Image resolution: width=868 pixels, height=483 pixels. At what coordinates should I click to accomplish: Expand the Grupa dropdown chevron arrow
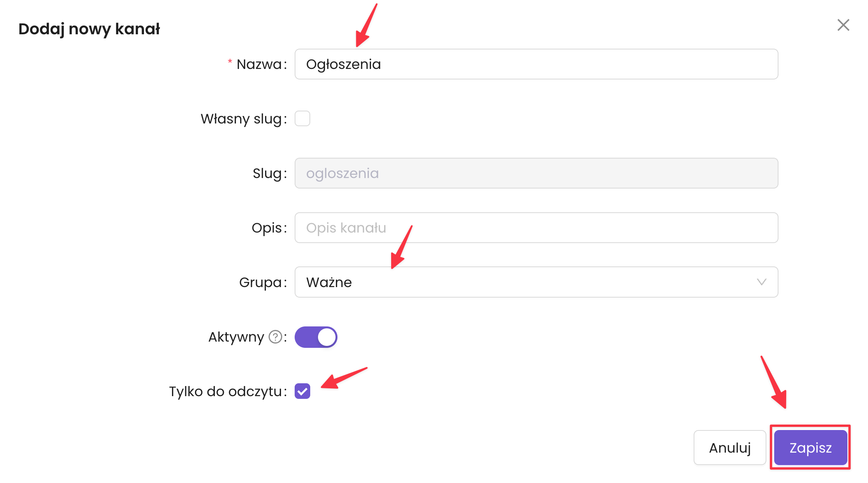click(x=761, y=282)
